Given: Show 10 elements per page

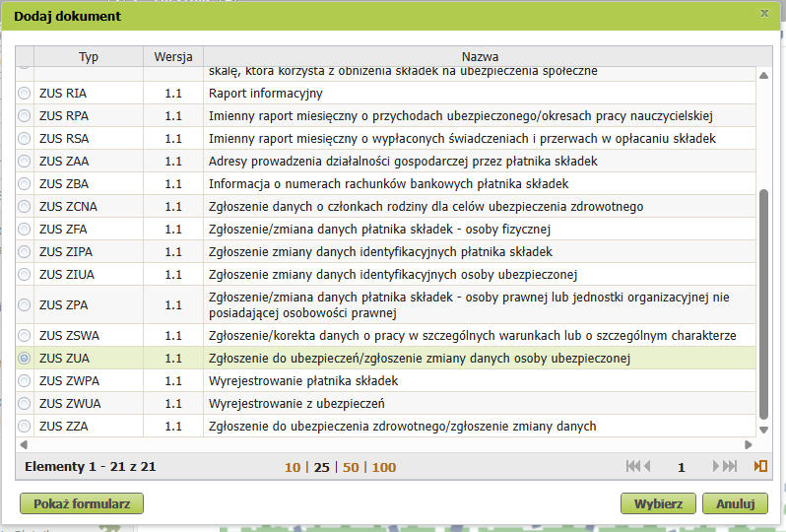Looking at the screenshot, I should point(293,467).
